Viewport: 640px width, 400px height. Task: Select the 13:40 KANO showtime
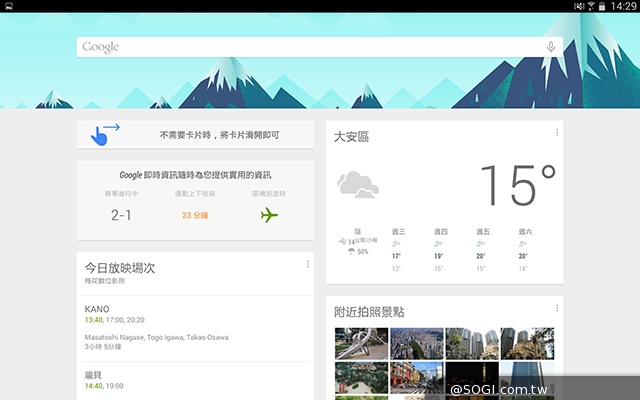[93, 320]
